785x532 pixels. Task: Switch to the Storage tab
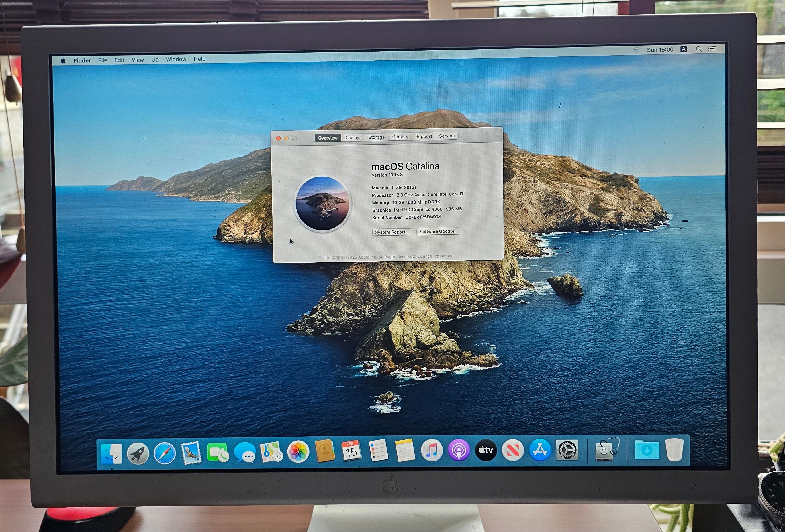pyautogui.click(x=376, y=137)
